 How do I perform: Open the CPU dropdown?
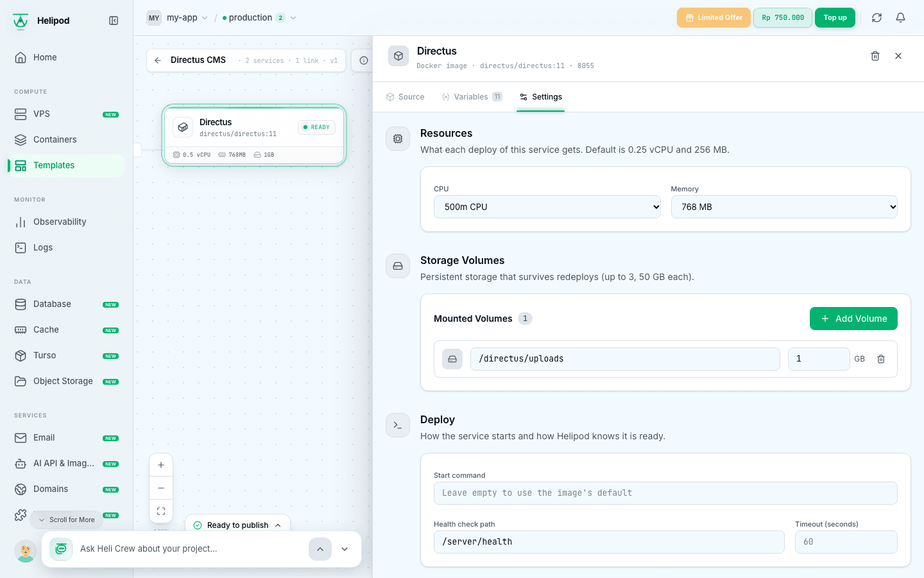547,207
